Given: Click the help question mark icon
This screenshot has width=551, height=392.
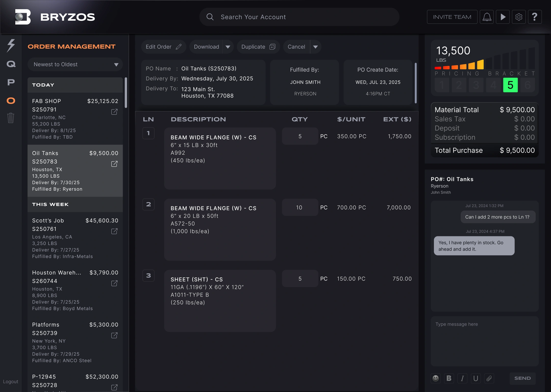Looking at the screenshot, I should pos(535,17).
